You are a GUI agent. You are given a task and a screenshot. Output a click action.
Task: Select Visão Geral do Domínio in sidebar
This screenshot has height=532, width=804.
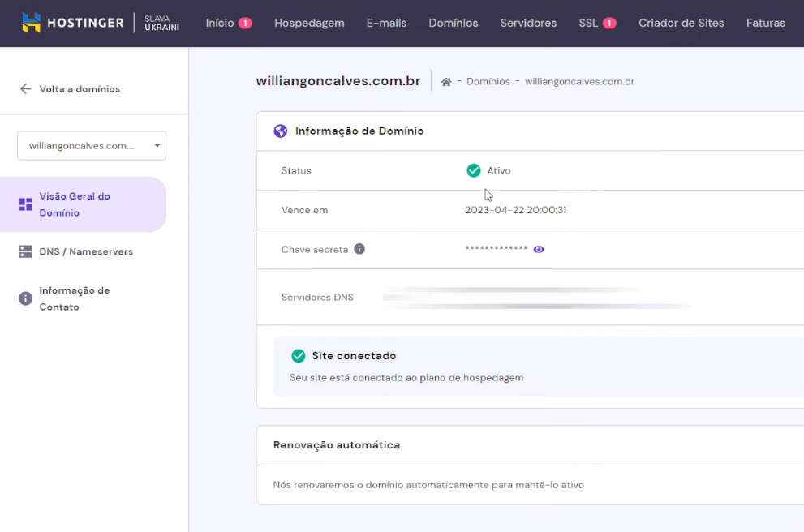pyautogui.click(x=83, y=204)
